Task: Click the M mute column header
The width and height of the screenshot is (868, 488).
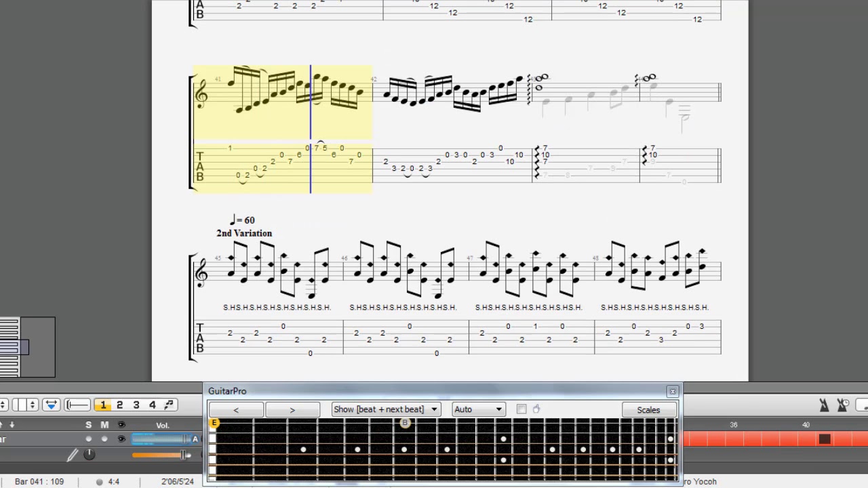Action: click(x=104, y=425)
